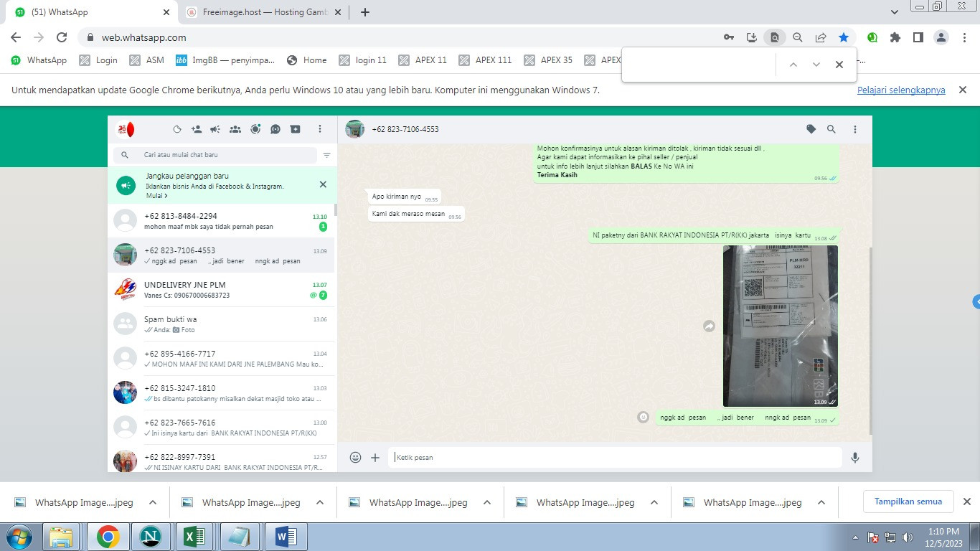
Task: Record a voice message with the microphone
Action: pyautogui.click(x=855, y=457)
